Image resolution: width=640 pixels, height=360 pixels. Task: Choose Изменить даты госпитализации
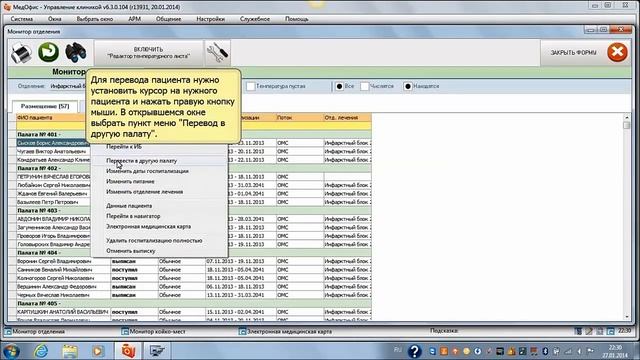pyautogui.click(x=159, y=171)
